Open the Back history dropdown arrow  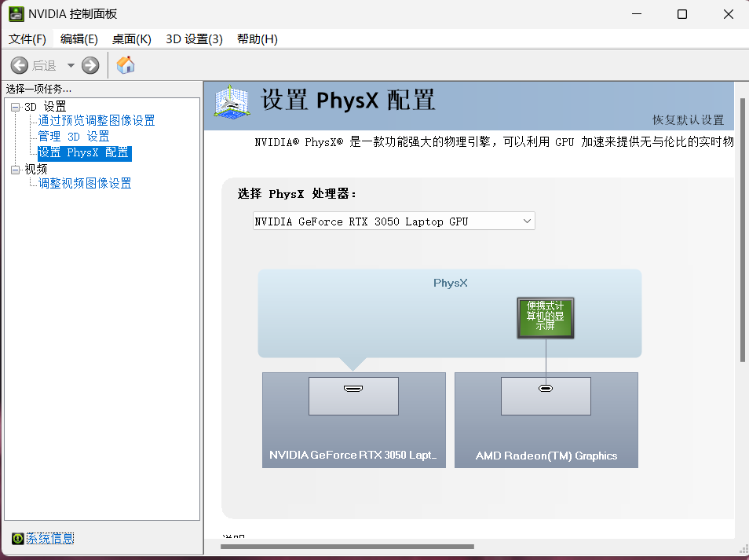(71, 65)
